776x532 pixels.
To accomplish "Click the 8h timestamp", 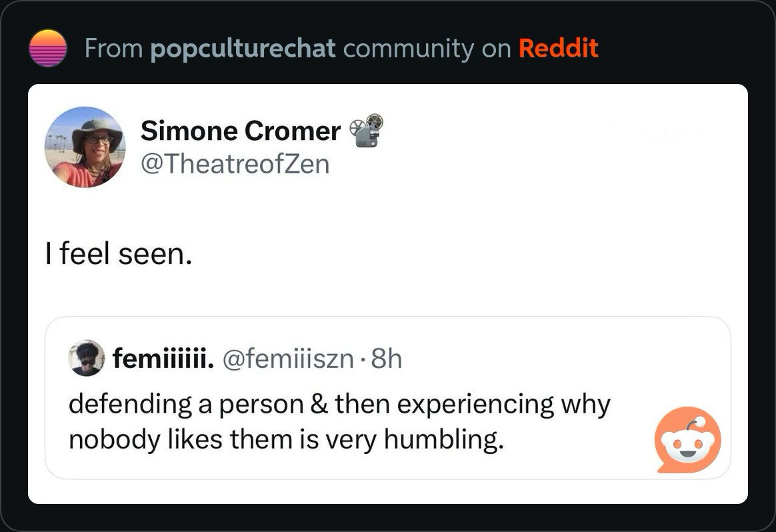I will tap(387, 359).
